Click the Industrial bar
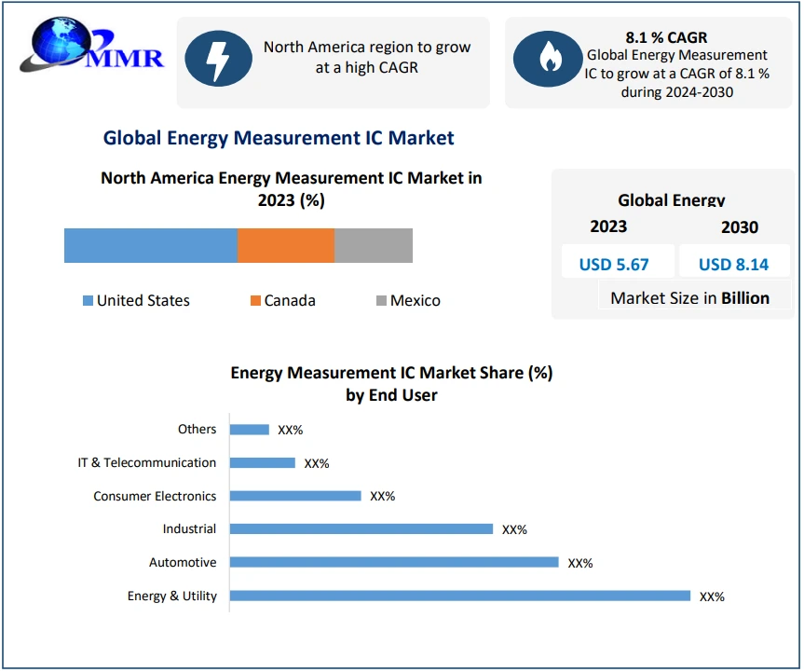The image size is (804, 672). 361,528
